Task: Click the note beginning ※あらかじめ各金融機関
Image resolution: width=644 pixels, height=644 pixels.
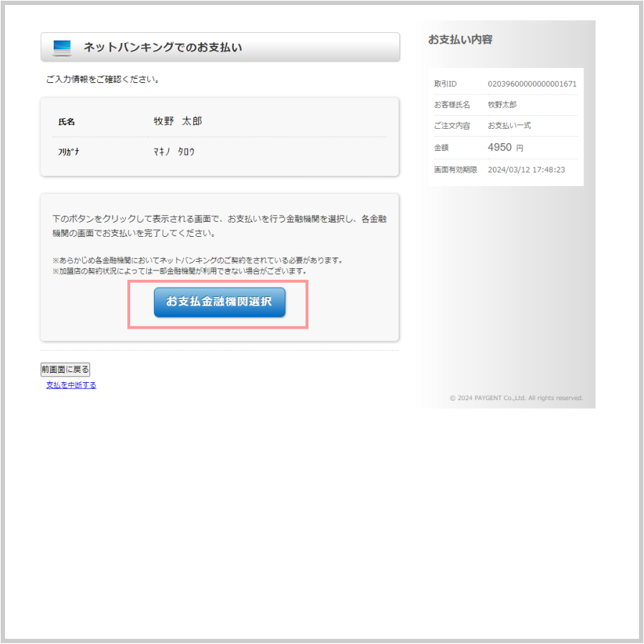Action: 197,260
